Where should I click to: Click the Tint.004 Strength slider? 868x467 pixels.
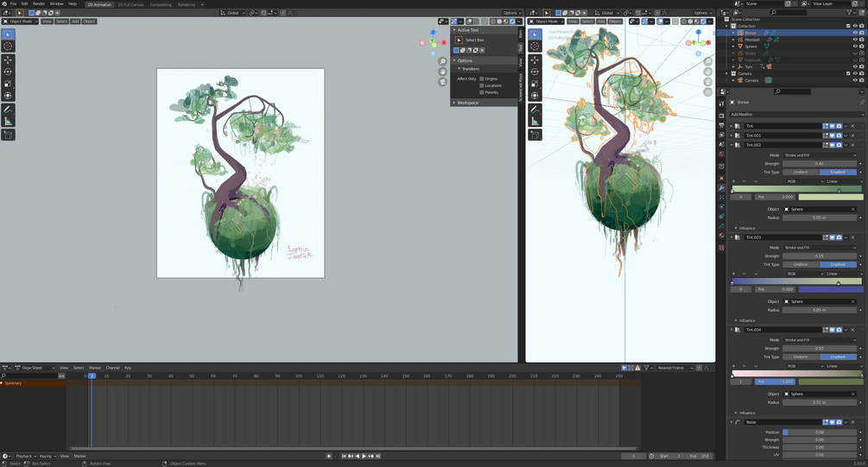click(820, 349)
